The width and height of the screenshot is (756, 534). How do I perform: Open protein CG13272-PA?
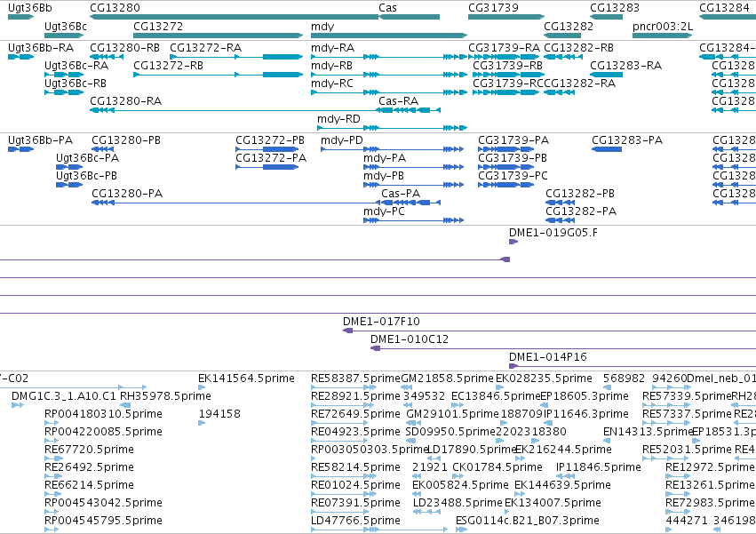tap(267, 167)
